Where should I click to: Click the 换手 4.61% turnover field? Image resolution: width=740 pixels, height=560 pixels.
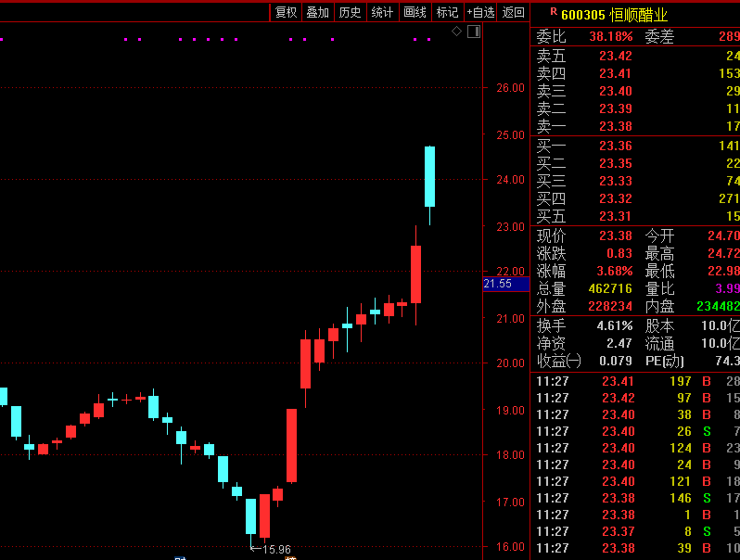coord(614,325)
